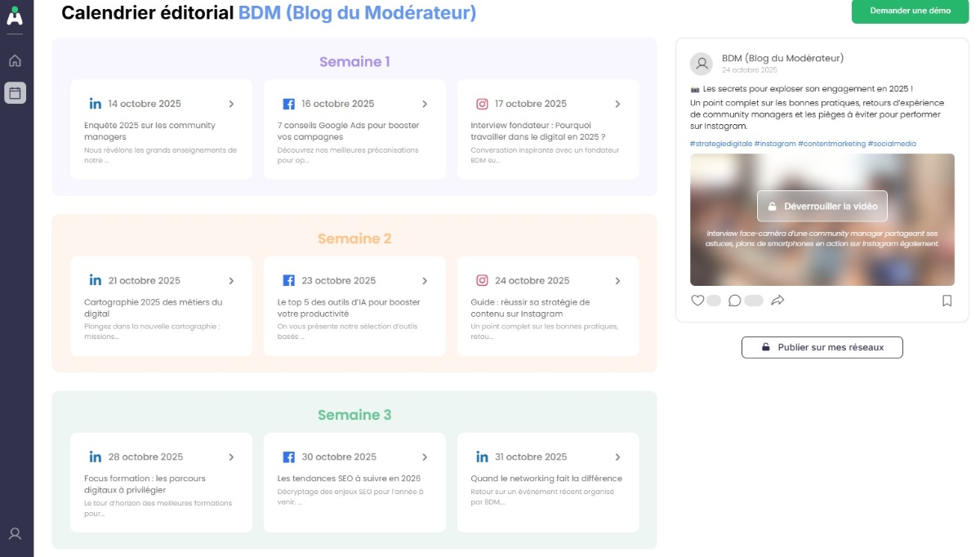
Task: Bookmark the post preview
Action: click(947, 301)
